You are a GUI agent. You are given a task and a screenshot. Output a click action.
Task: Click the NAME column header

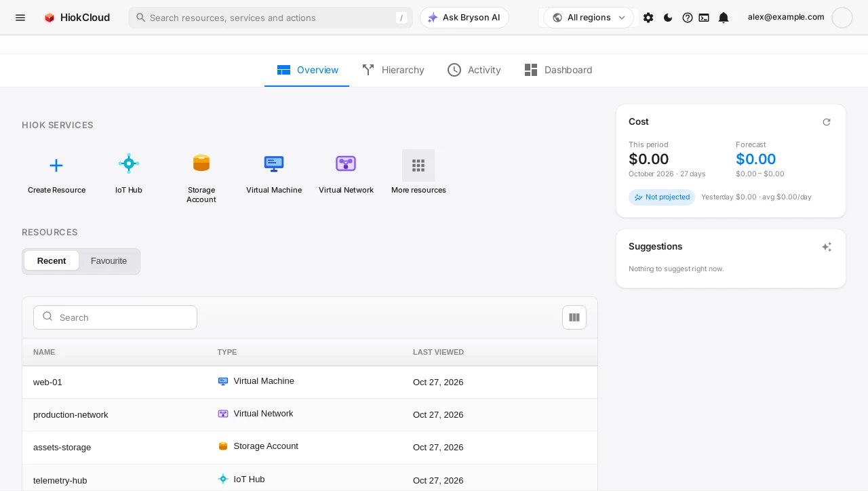point(44,353)
